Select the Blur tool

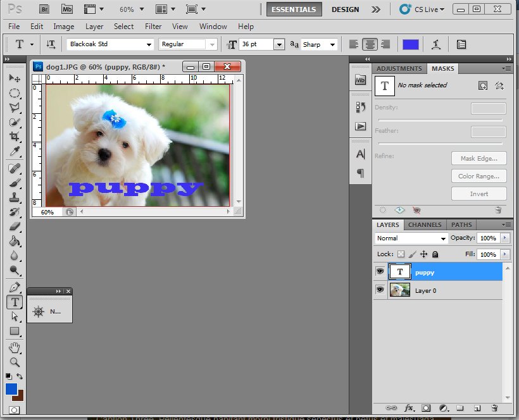point(14,256)
